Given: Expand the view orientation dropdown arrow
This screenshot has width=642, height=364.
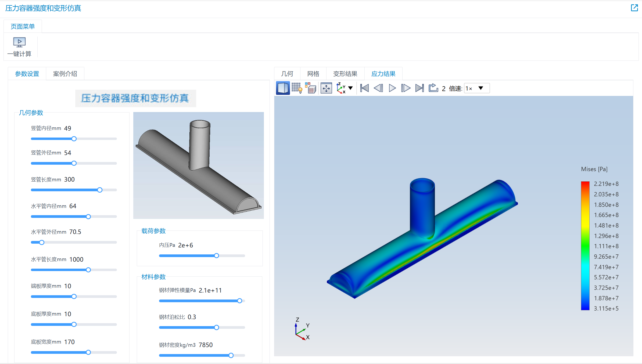Looking at the screenshot, I should click(350, 88).
